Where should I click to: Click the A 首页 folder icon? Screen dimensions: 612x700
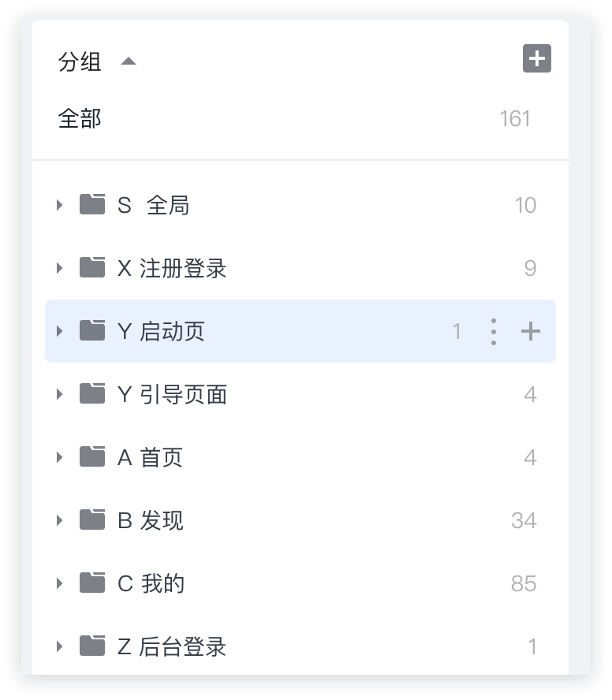pyautogui.click(x=92, y=457)
